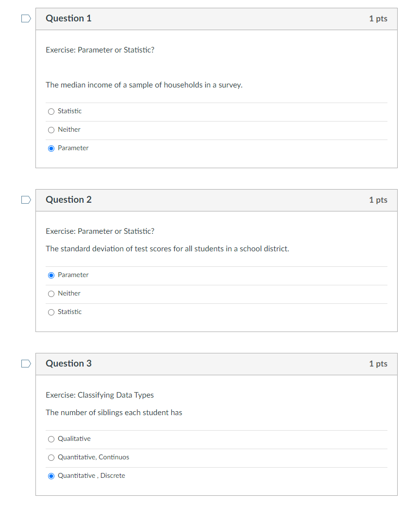Choose Neither in Question 2
The height and width of the screenshot is (507, 420).
coord(51,294)
